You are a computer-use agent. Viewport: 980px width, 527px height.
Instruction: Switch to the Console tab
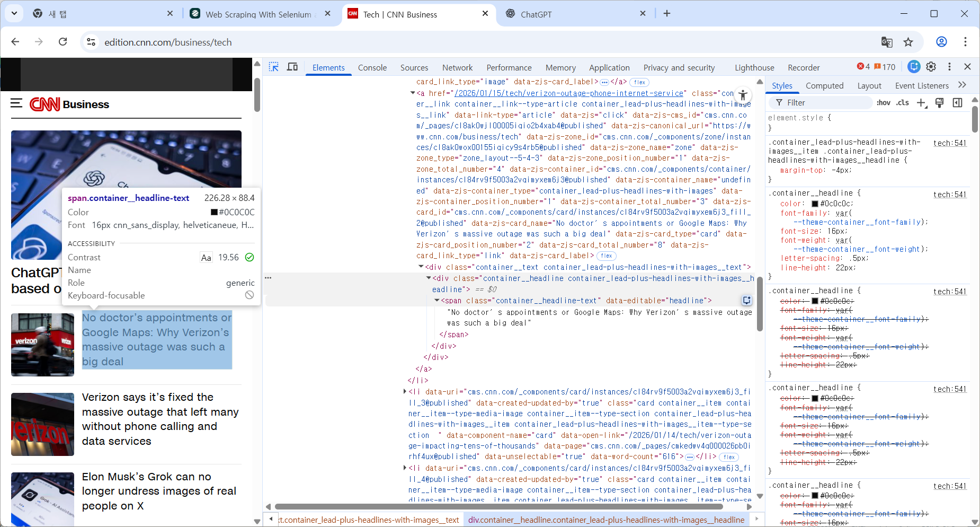[x=372, y=67]
